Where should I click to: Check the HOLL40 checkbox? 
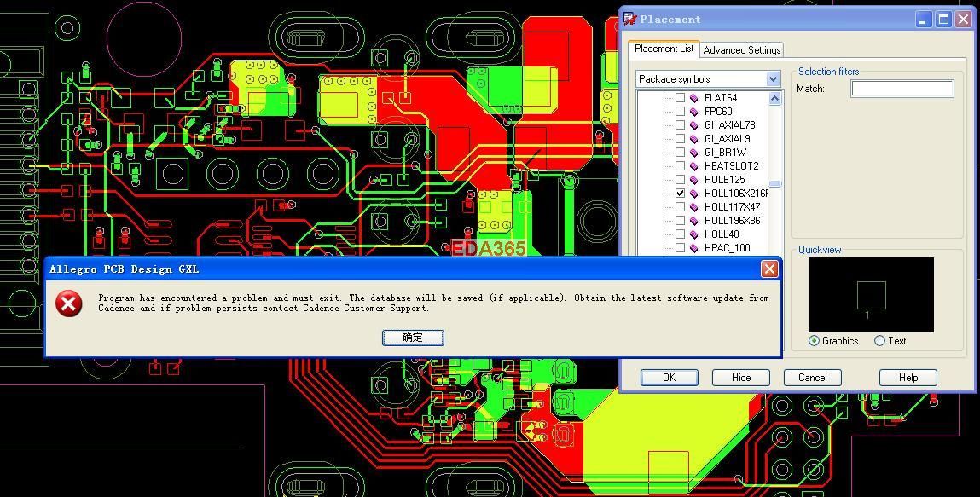[x=680, y=234]
